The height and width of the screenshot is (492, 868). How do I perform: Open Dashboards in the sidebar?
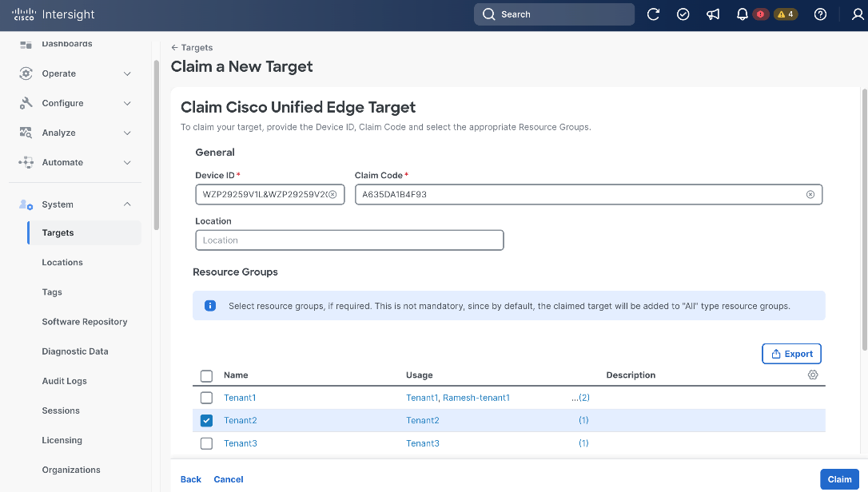pos(67,44)
